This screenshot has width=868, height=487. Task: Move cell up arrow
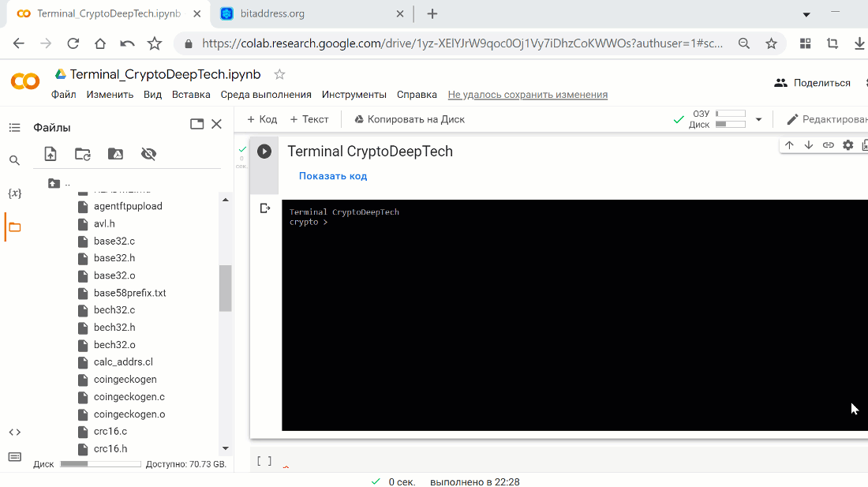tap(789, 145)
